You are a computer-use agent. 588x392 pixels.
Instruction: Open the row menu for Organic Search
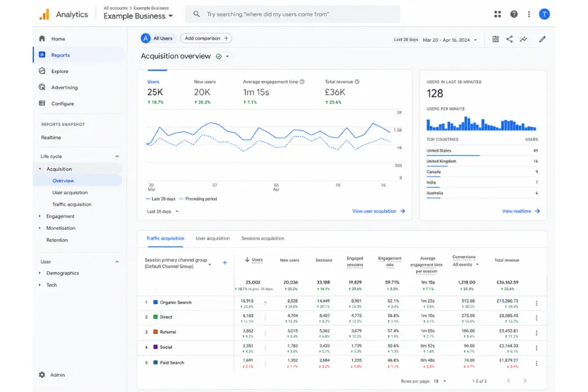[536, 303]
